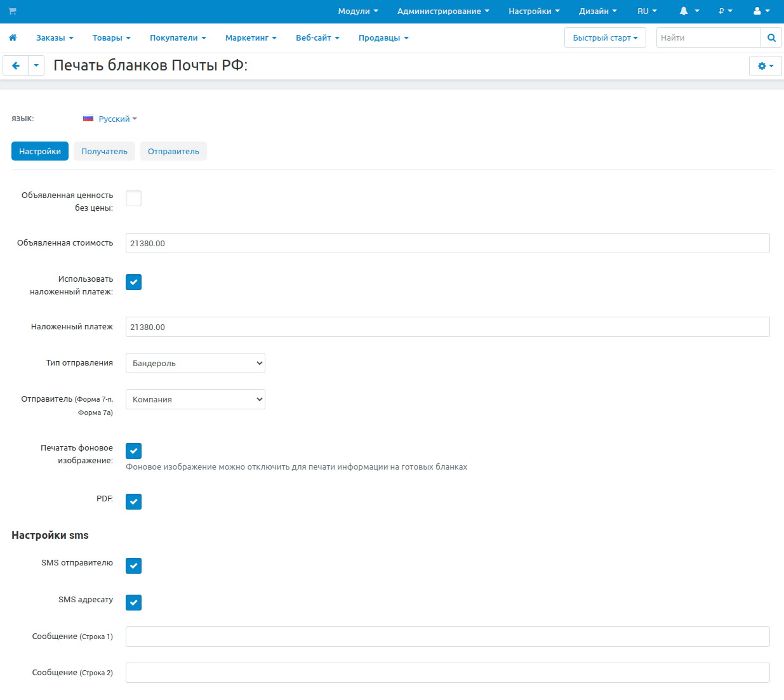
Task: Disable the PDF checkbox
Action: tap(133, 501)
